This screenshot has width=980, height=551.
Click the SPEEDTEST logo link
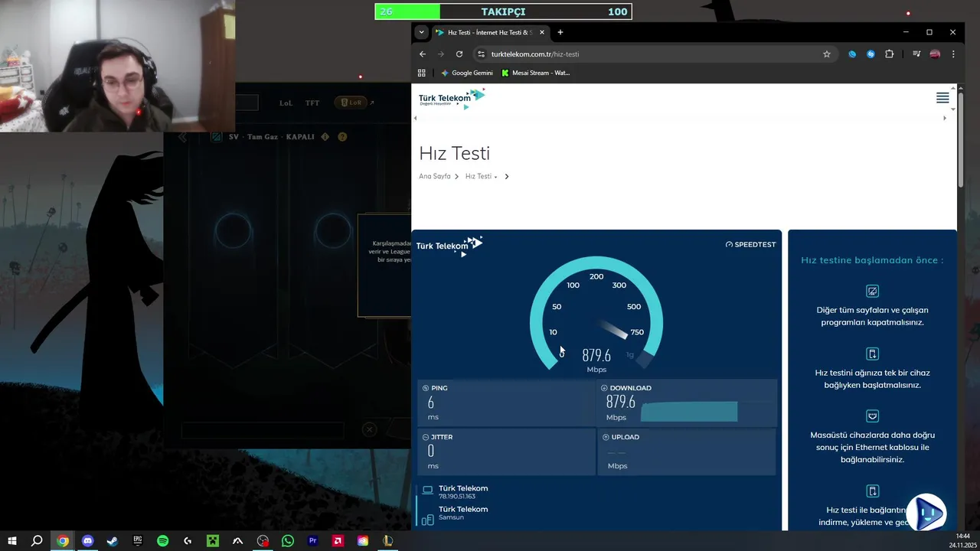coord(750,245)
